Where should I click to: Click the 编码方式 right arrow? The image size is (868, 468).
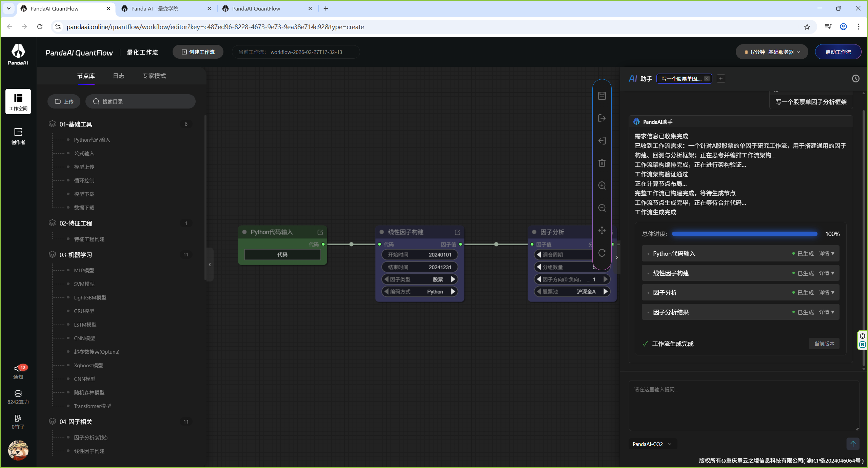pyautogui.click(x=453, y=291)
